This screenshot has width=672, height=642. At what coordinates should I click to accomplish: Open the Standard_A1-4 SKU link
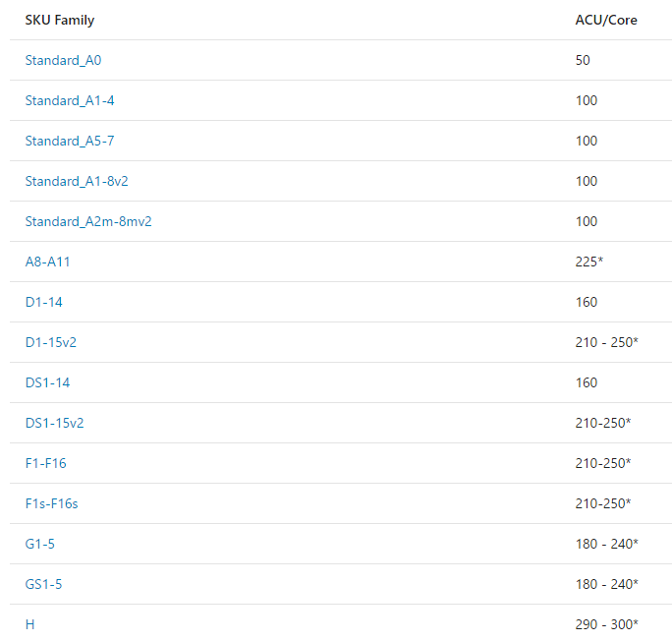pos(70,101)
